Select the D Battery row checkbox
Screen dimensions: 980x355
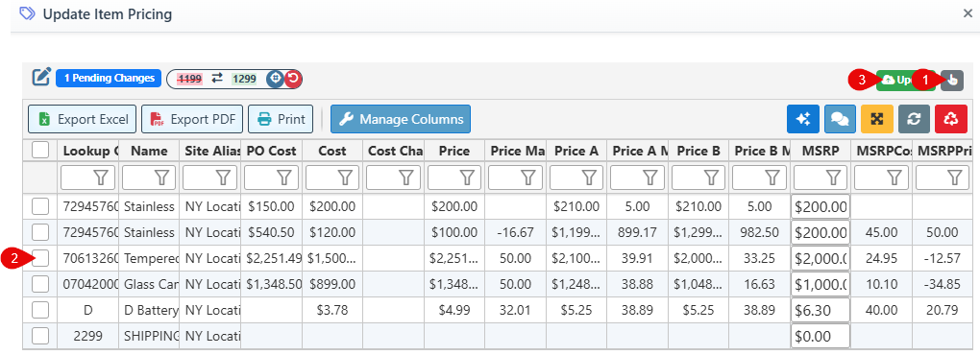click(x=40, y=310)
